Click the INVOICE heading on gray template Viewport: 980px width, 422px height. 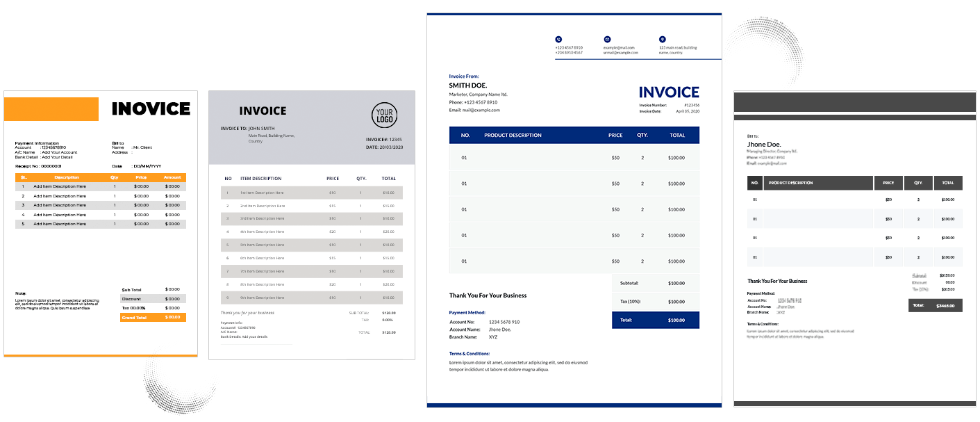coord(263,111)
